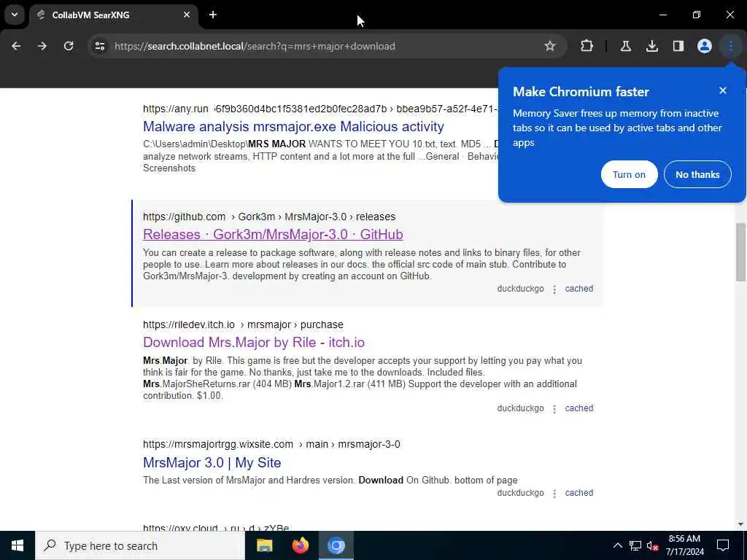Viewport: 747px width, 560px height.
Task: Open Download Mrs.Major by Rile itch.io
Action: (254, 343)
